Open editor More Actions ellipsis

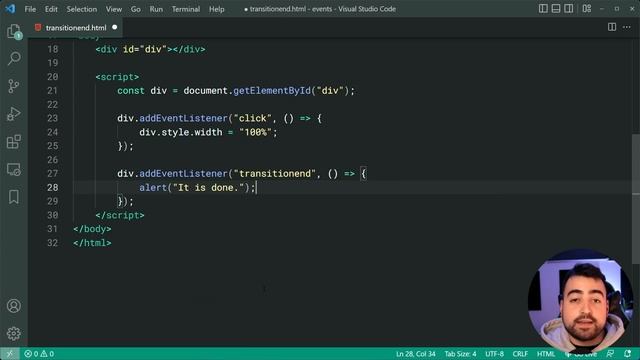(627, 27)
